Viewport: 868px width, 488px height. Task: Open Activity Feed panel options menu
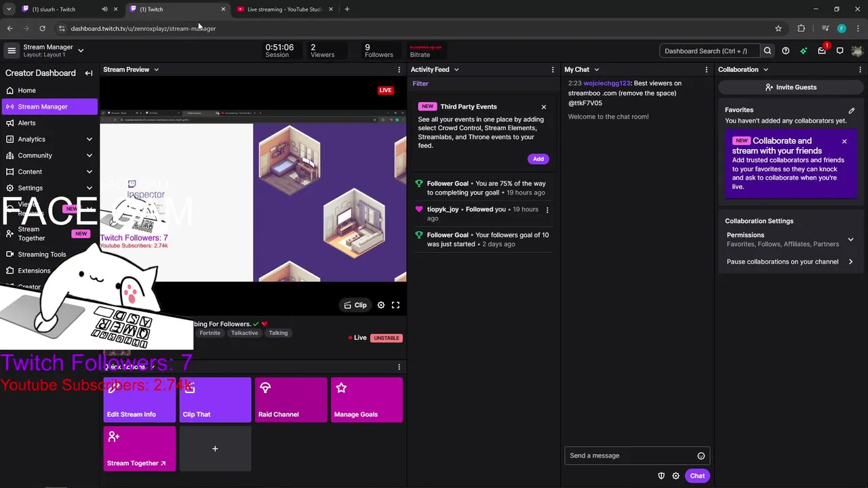coord(553,70)
